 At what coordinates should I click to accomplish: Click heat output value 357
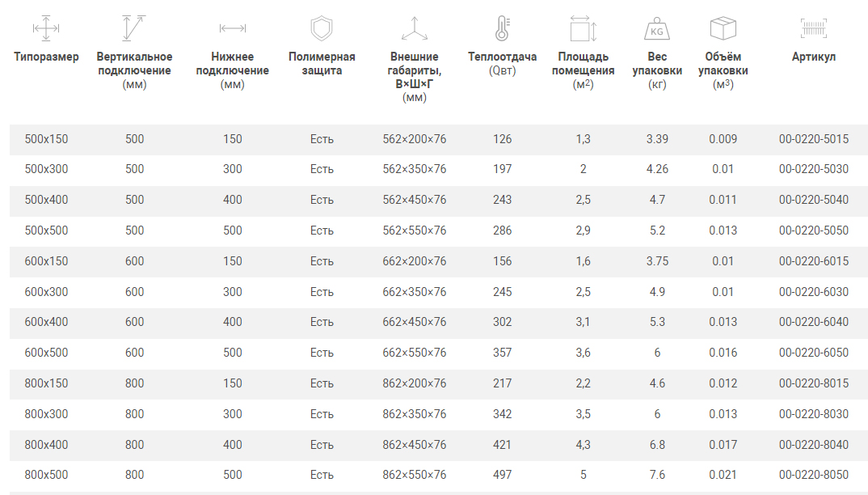tap(502, 353)
